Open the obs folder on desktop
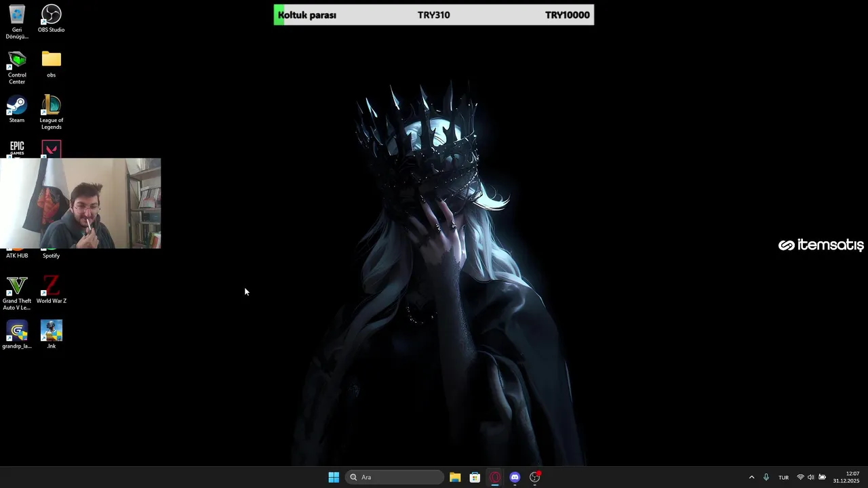Image resolution: width=868 pixels, height=488 pixels. click(x=52, y=64)
